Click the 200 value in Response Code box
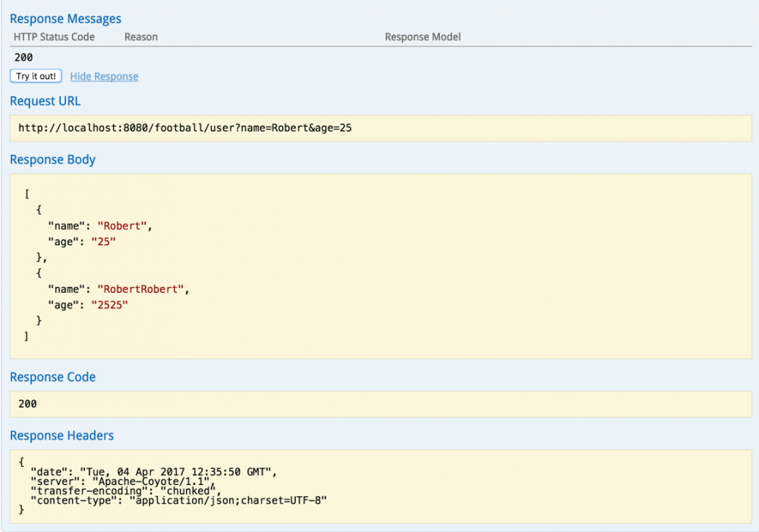Screen dimensions: 759x532 pyautogui.click(x=27, y=404)
